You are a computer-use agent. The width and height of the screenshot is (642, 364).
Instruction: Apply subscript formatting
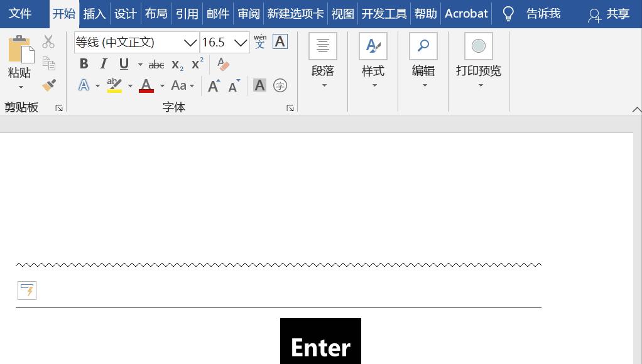[177, 65]
